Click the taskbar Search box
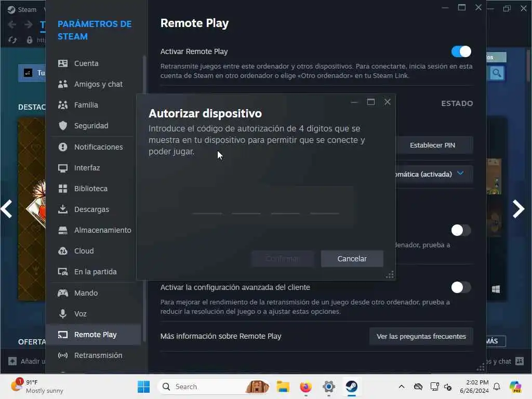The image size is (532, 399). click(x=214, y=387)
